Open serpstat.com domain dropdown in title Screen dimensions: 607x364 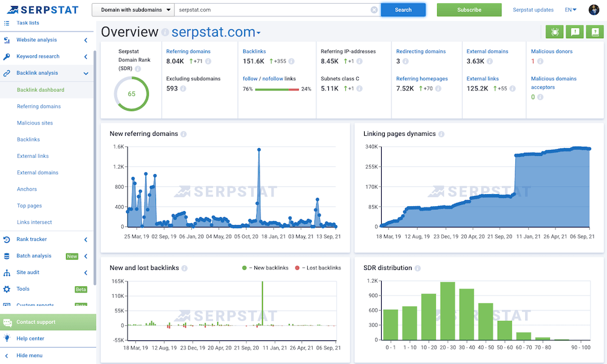[216, 32]
